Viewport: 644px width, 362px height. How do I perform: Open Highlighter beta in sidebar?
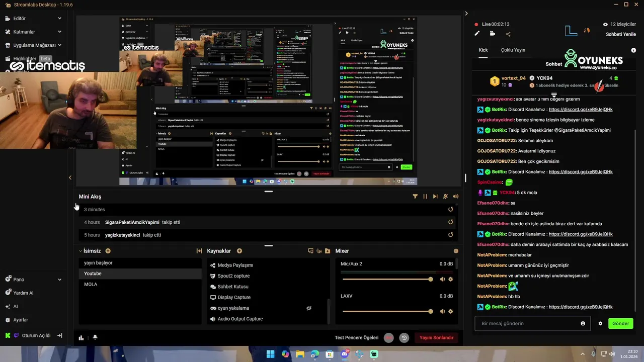(28, 58)
